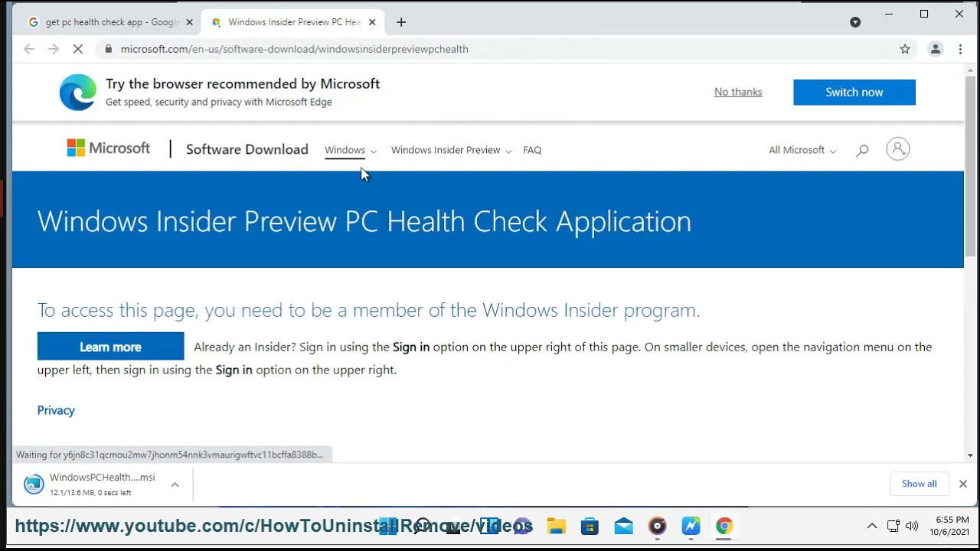Click the Learn more button
This screenshot has width=980, height=551.
110,347
